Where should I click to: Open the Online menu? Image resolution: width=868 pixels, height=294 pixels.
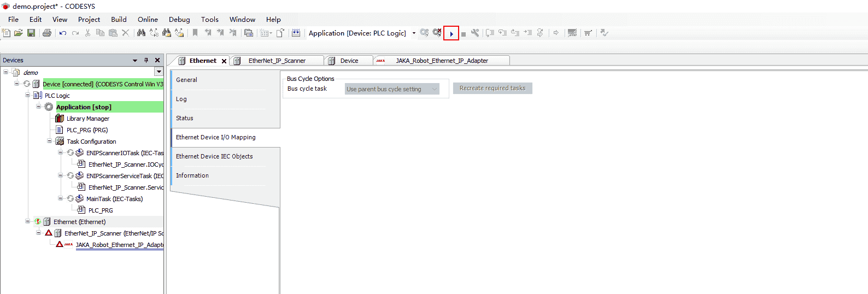[148, 19]
